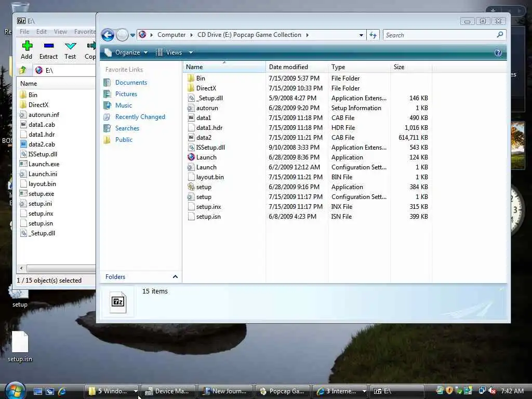The image size is (532, 399).
Task: Click the Add button in 7-Zip
Action: [x=26, y=50]
